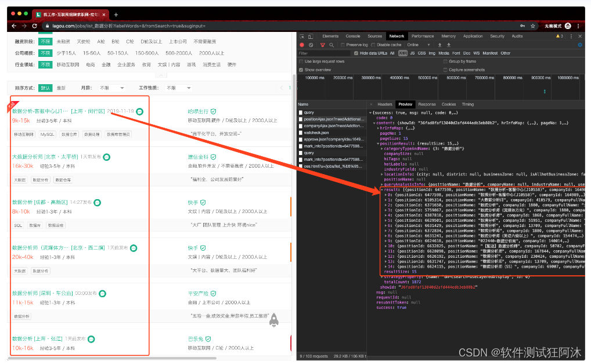Open the Online throttling dropdown
The height and width of the screenshot is (364, 591).
coord(417,45)
